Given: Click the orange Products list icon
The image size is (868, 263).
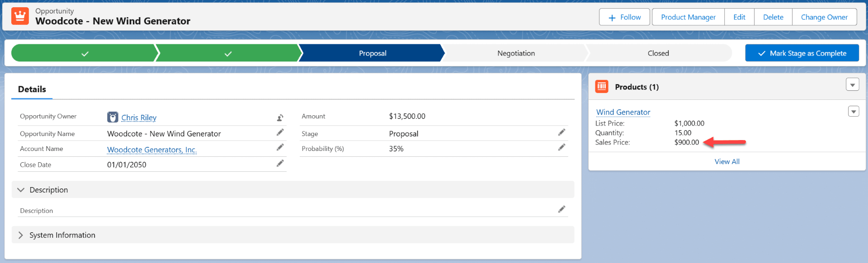Looking at the screenshot, I should click(x=602, y=86).
